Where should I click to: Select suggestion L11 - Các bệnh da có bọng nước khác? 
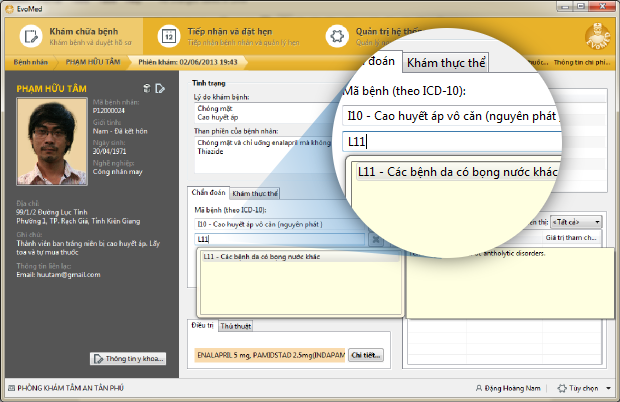300,257
